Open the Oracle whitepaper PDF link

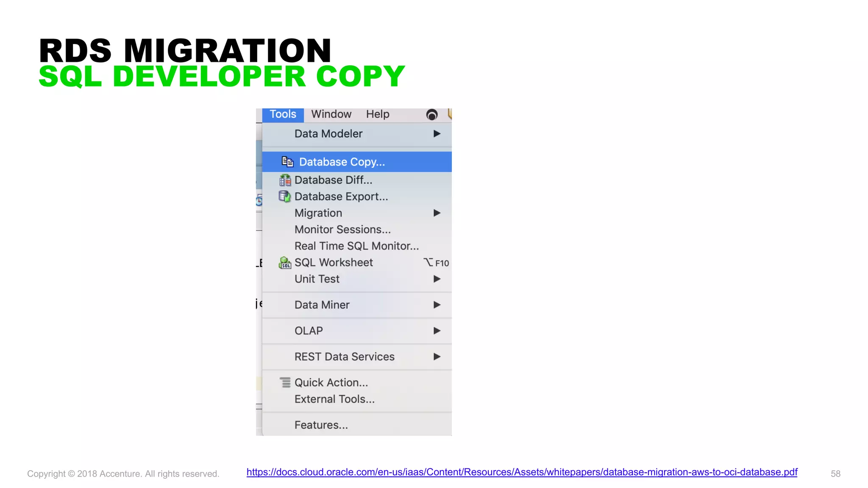pos(522,472)
